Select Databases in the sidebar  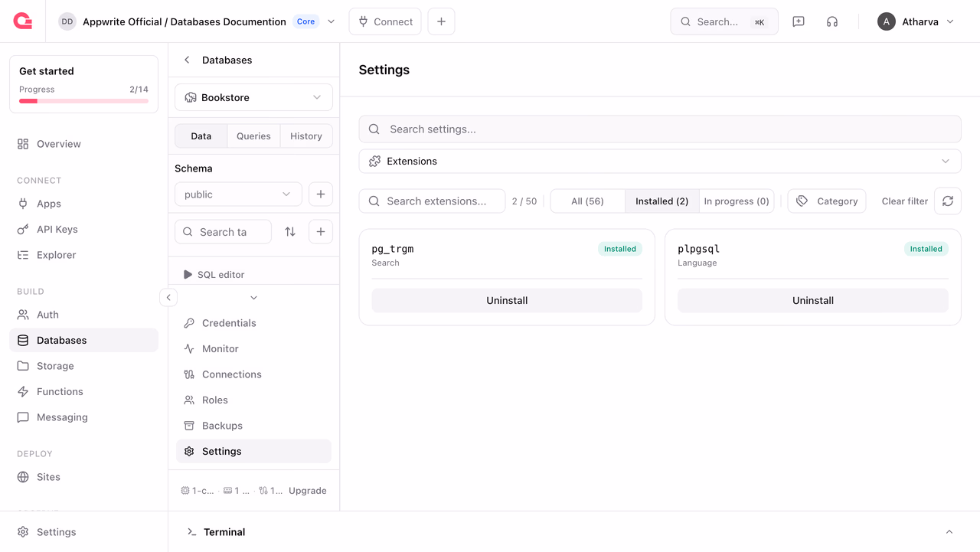point(83,340)
